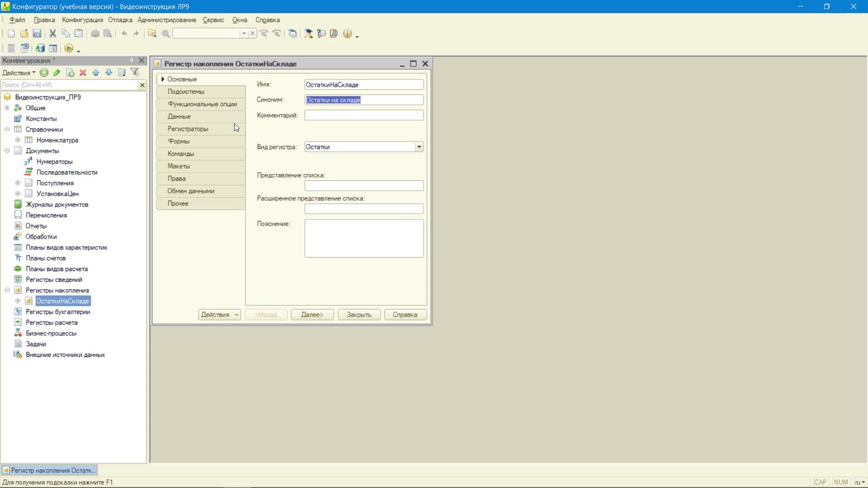Click the Save configuration floppy icon
Viewport: 868px width, 488px height.
37,33
